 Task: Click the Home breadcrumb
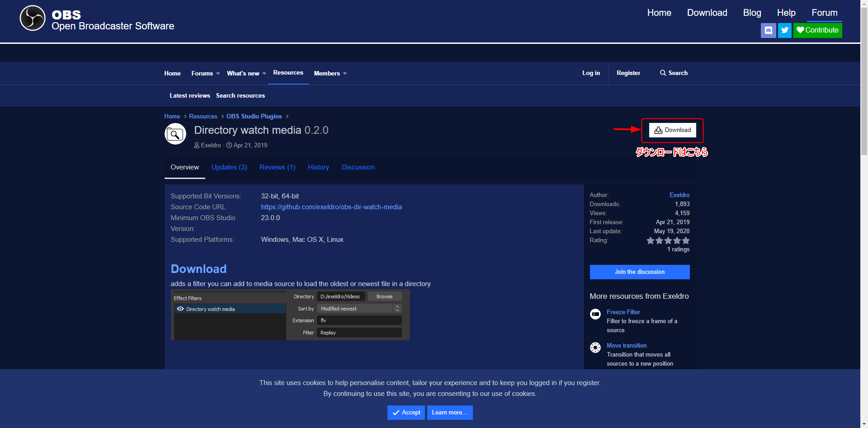tap(172, 116)
